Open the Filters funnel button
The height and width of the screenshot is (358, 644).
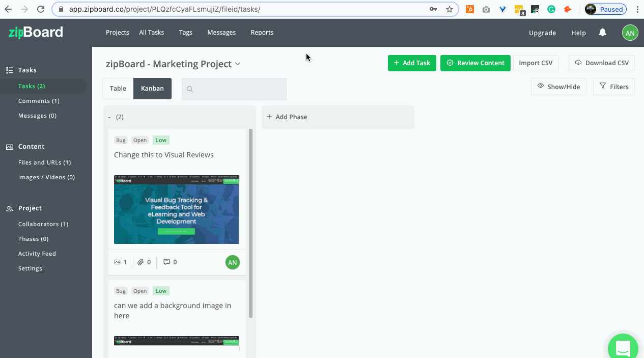coord(614,87)
